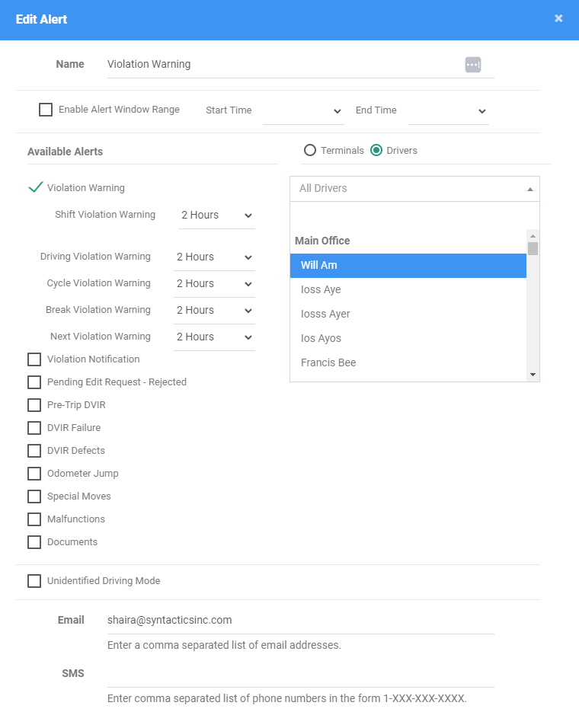This screenshot has height=728, width=579.
Task: Click the ellipsis icon in Name field
Action: (472, 65)
